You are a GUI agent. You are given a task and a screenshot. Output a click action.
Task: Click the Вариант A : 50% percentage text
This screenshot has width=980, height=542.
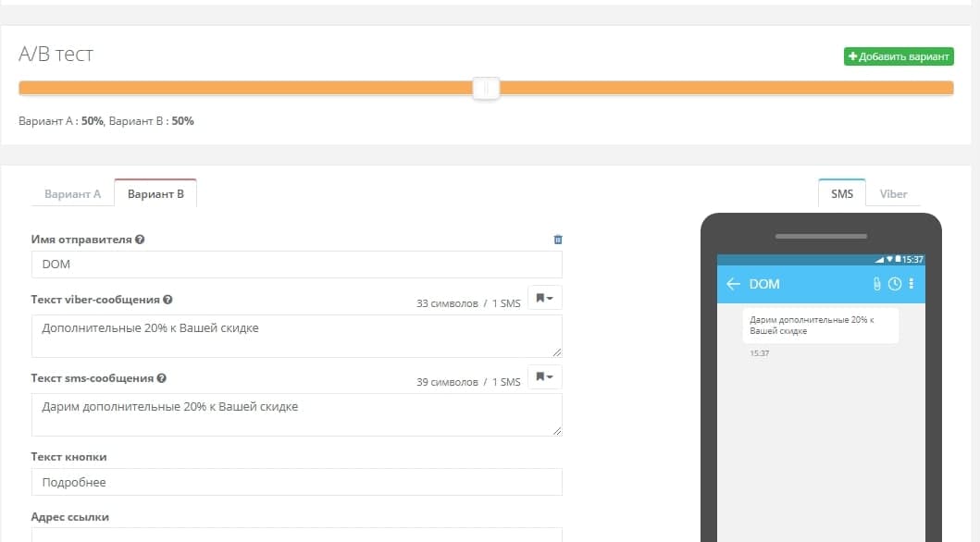pyautogui.click(x=61, y=121)
